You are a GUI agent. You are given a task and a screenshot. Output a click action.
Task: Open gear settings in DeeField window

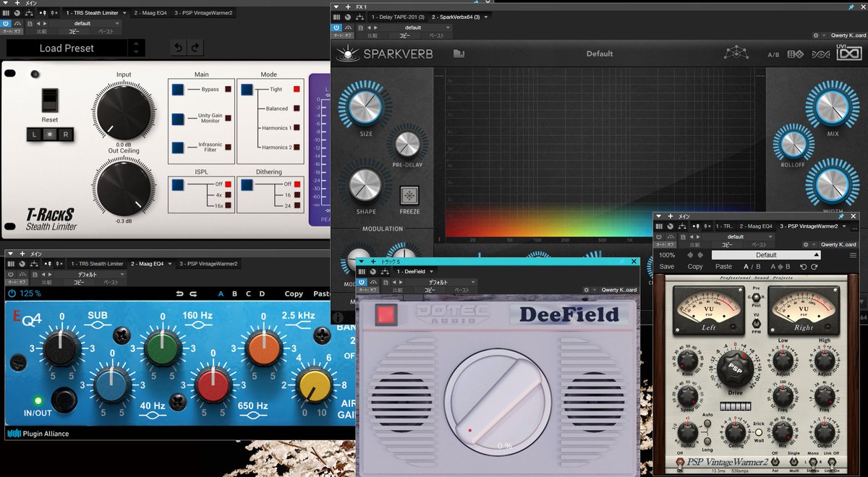click(x=587, y=290)
